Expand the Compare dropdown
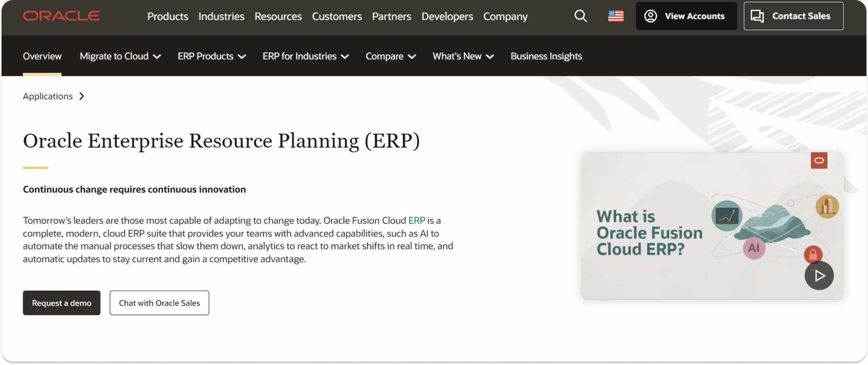 tap(390, 56)
